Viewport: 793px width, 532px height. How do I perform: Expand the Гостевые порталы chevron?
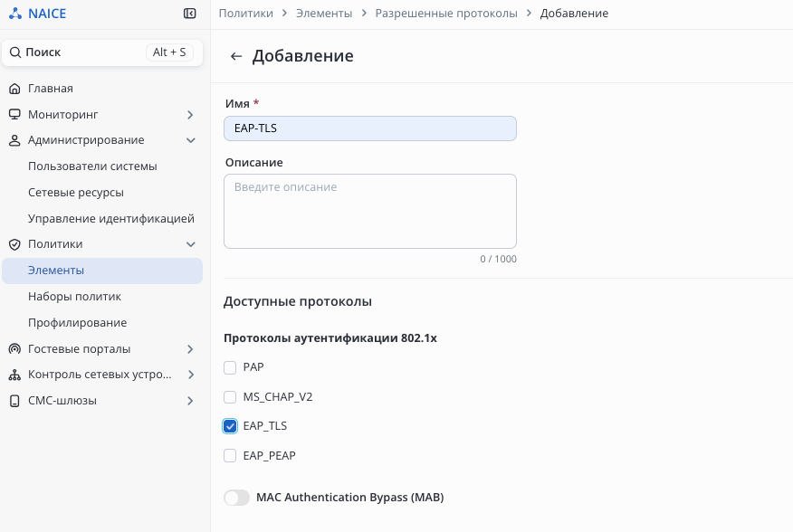[190, 349]
